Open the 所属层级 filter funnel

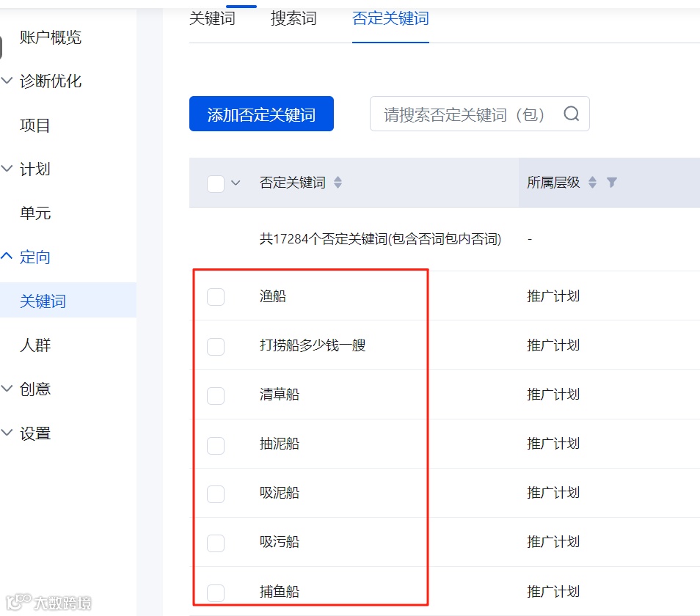[612, 183]
